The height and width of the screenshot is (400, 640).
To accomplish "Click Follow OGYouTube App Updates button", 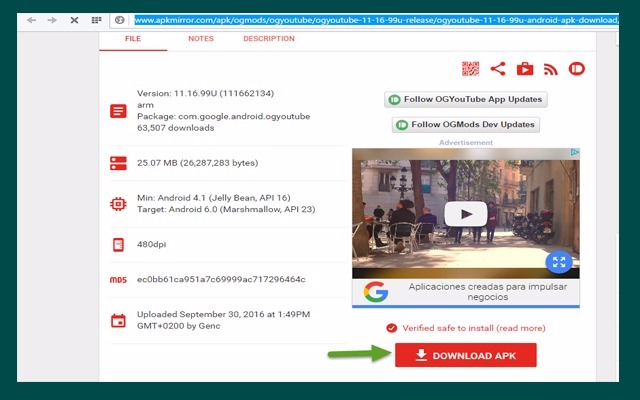I will (x=466, y=100).
